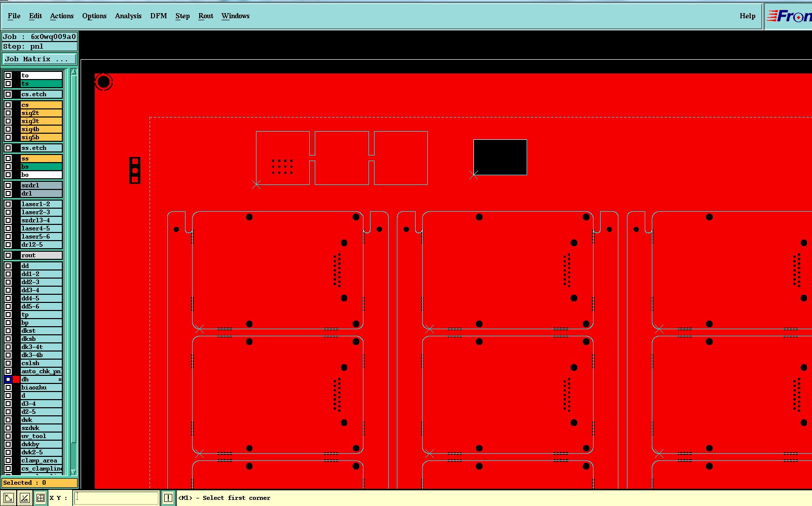
Task: Toggle display checkbox for layer rout
Action: pos(8,255)
